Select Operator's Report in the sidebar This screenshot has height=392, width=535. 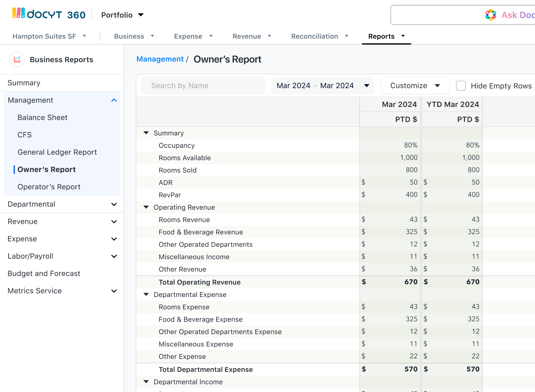click(49, 187)
